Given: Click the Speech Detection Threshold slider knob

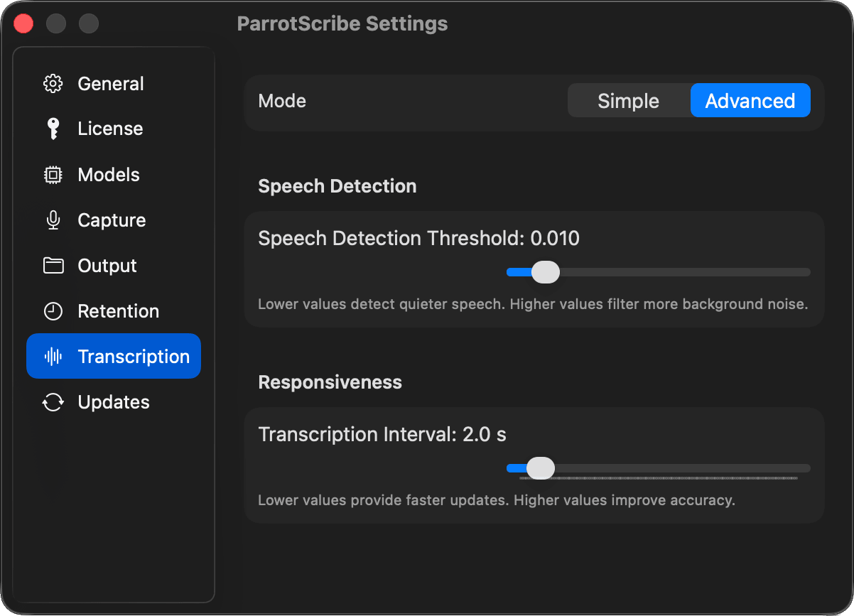Looking at the screenshot, I should tap(546, 272).
